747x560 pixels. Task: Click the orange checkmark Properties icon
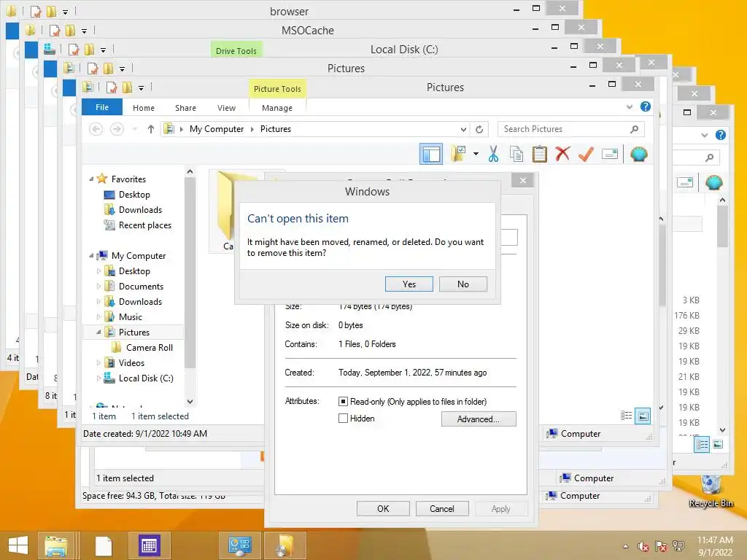(x=586, y=154)
